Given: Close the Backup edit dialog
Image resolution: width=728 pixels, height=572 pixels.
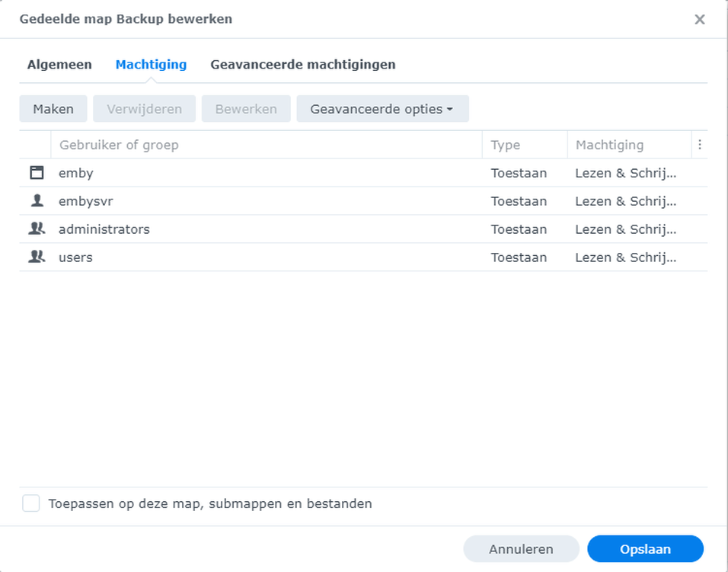Looking at the screenshot, I should point(700,19).
